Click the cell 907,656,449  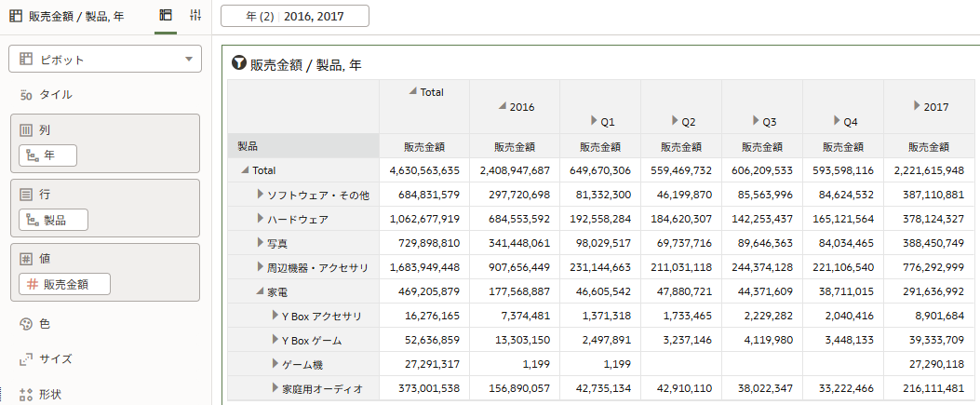515,267
